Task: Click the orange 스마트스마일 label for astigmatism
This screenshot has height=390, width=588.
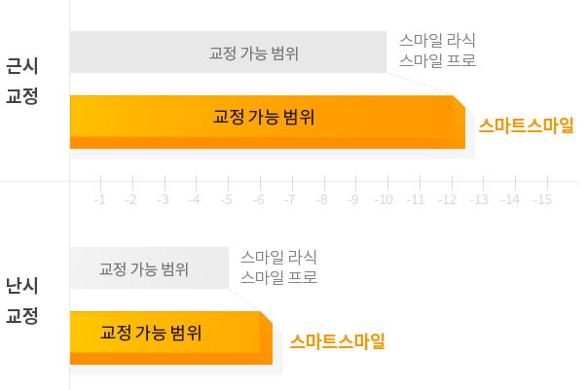Action: (x=337, y=341)
